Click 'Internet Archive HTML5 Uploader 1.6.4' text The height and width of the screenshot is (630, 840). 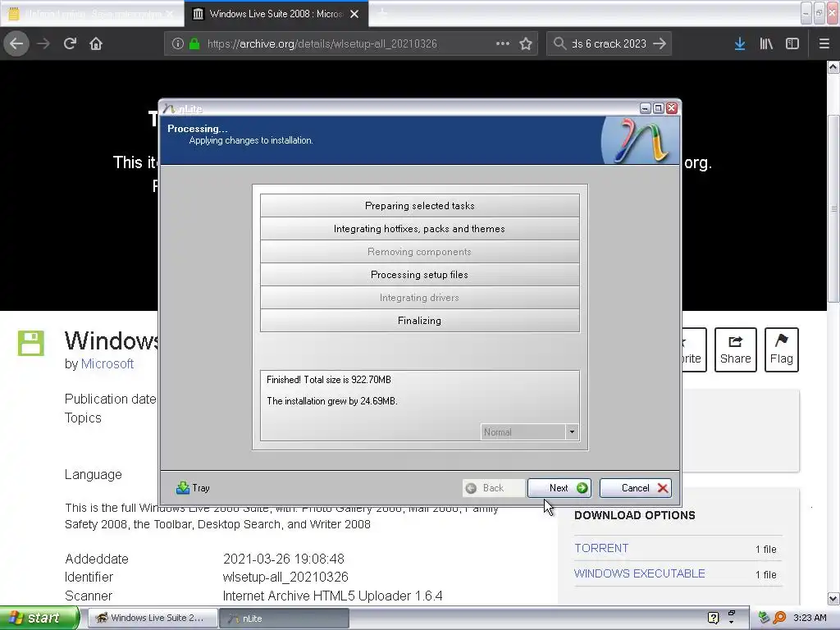pos(333,596)
